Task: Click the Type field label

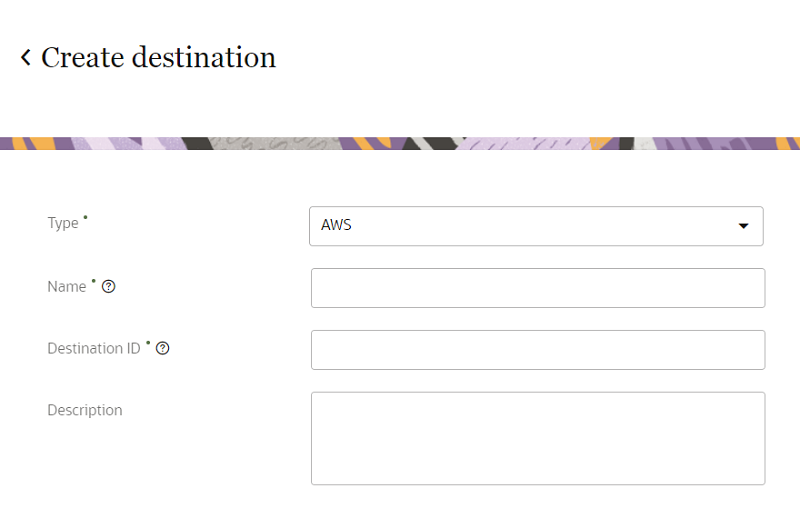Action: 63,223
